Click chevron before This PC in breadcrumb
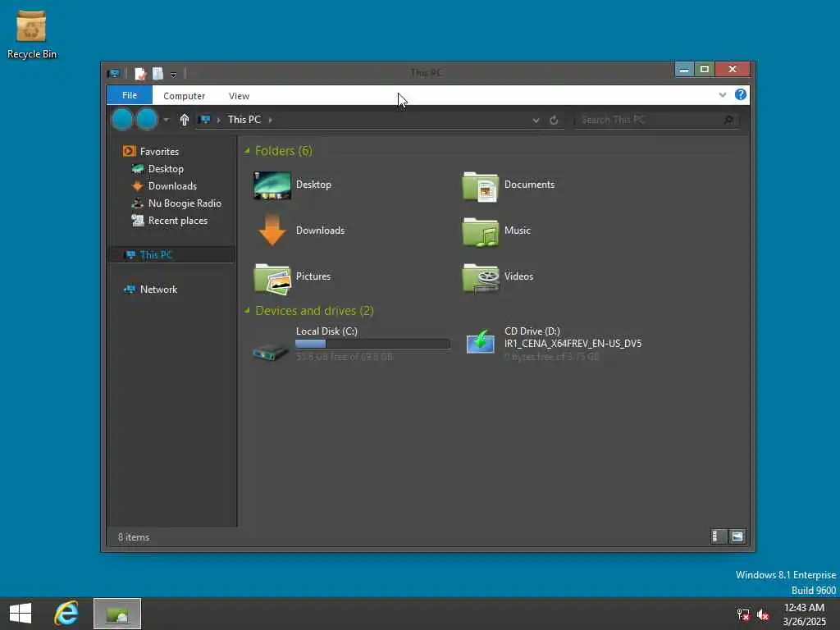The width and height of the screenshot is (840, 630). click(218, 120)
